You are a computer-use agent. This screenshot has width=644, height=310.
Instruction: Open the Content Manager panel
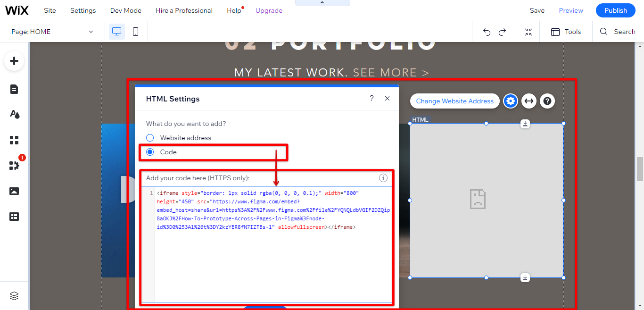pyautogui.click(x=14, y=217)
